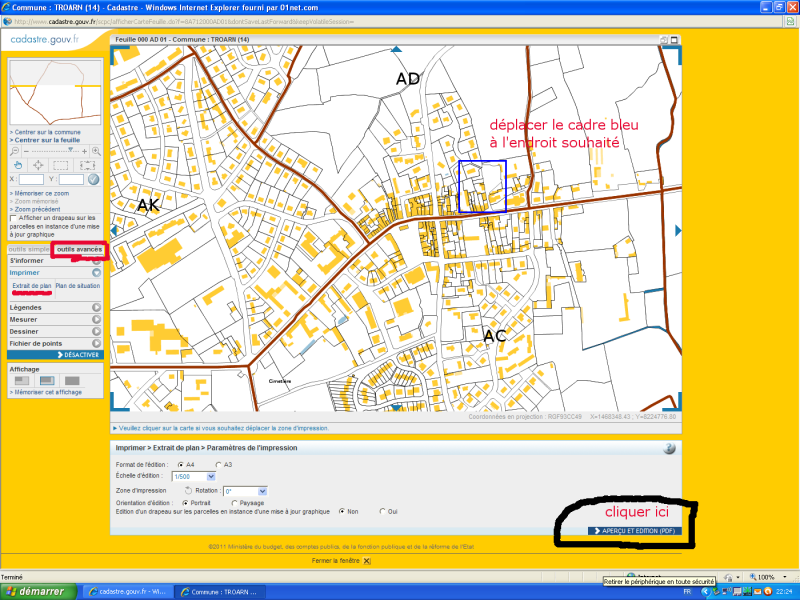
Task: Click the rotation icon beside Zone d'impression
Action: pyautogui.click(x=188, y=490)
